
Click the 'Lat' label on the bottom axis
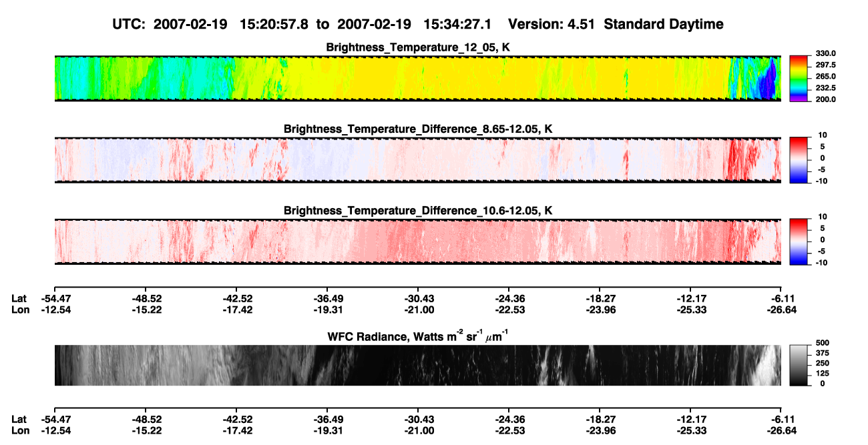19,420
